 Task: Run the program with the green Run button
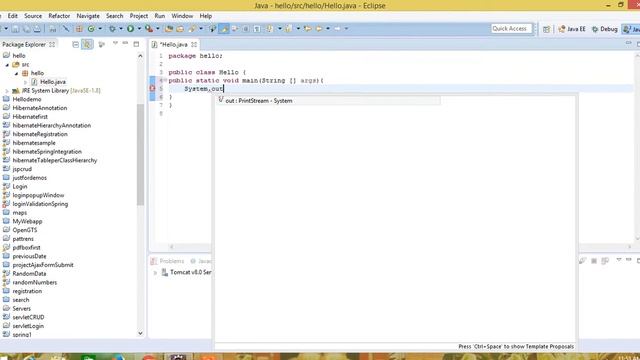[130, 29]
